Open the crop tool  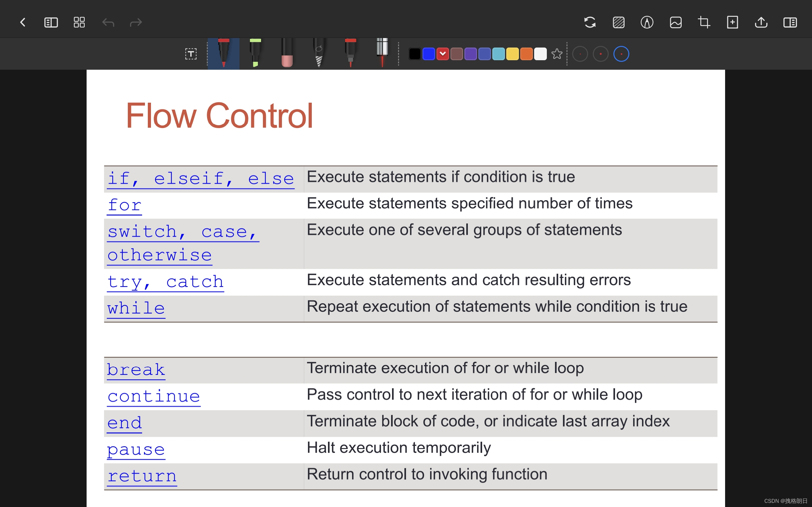click(x=704, y=22)
